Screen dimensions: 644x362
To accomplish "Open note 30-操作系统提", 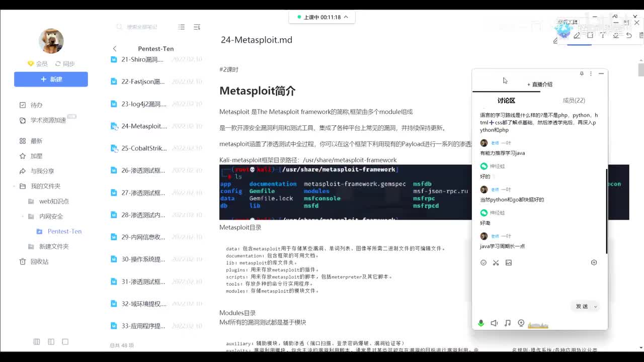I will 156,259.
